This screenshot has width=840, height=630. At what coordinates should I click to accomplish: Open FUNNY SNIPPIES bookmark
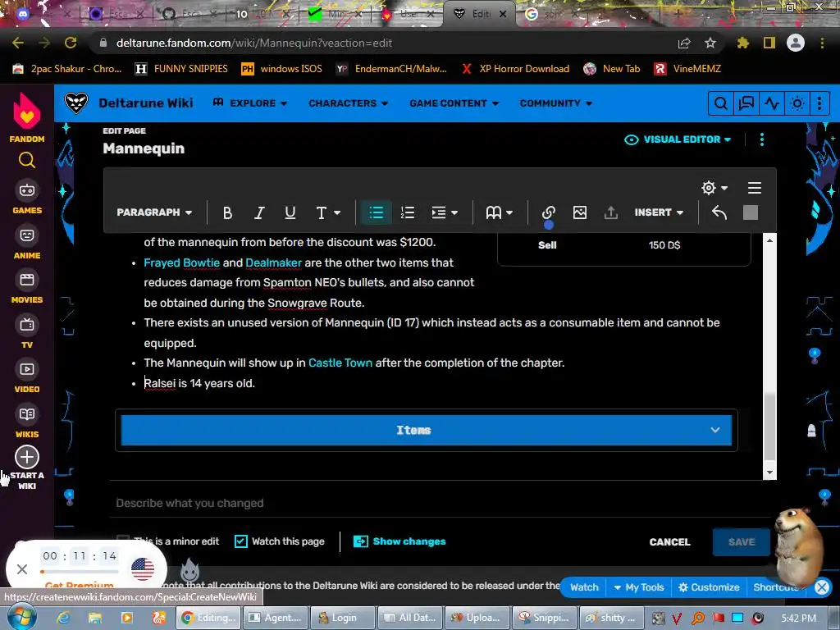pos(181,69)
